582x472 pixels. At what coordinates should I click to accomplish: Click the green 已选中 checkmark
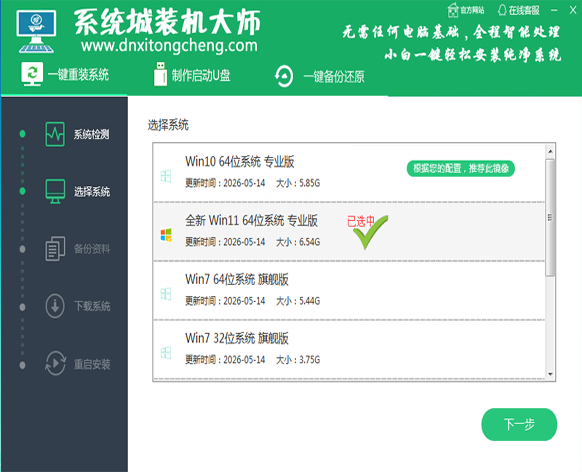370,232
